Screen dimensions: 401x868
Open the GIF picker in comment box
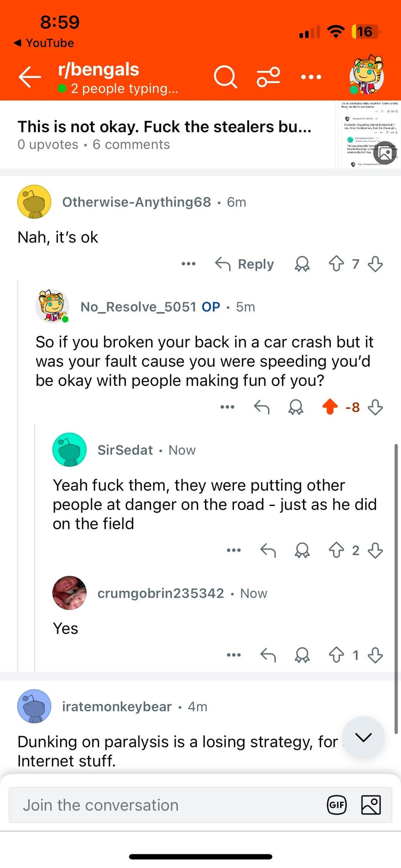(x=337, y=805)
